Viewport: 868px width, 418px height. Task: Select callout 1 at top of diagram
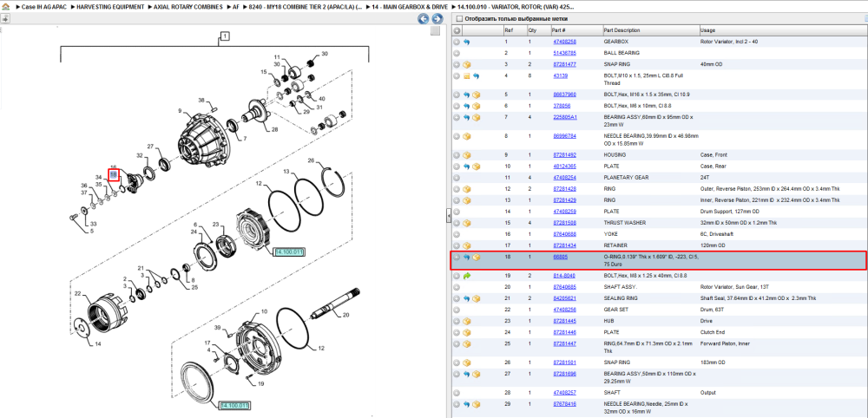point(226,36)
